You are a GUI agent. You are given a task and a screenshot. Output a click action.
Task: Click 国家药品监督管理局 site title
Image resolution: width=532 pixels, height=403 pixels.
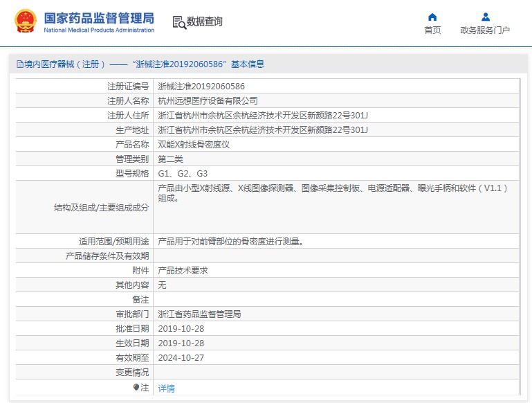pyautogui.click(x=99, y=18)
